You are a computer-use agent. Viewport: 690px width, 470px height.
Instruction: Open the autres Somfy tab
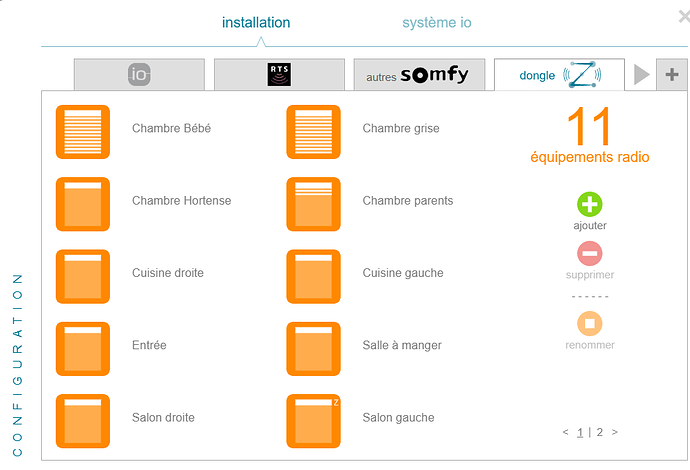click(x=419, y=74)
